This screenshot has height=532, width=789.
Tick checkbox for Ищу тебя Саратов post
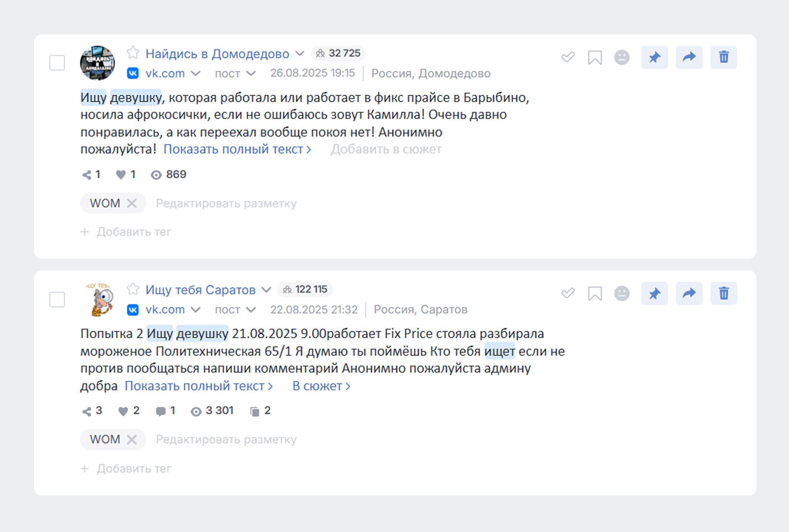click(x=57, y=299)
